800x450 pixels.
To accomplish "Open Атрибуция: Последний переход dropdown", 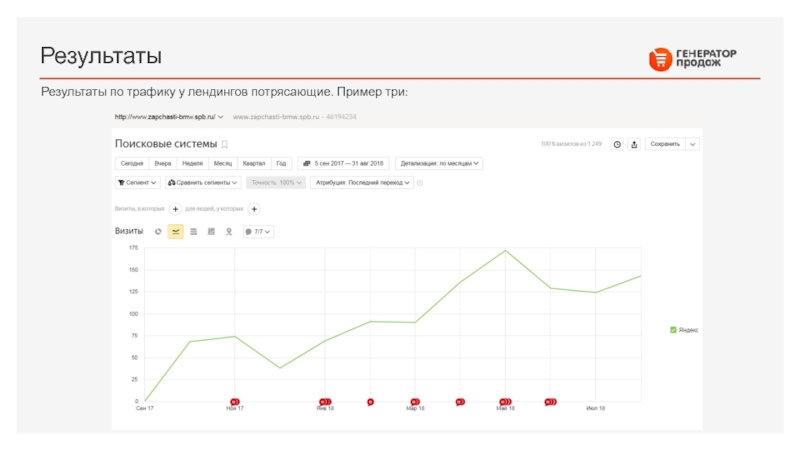I will pos(360,183).
